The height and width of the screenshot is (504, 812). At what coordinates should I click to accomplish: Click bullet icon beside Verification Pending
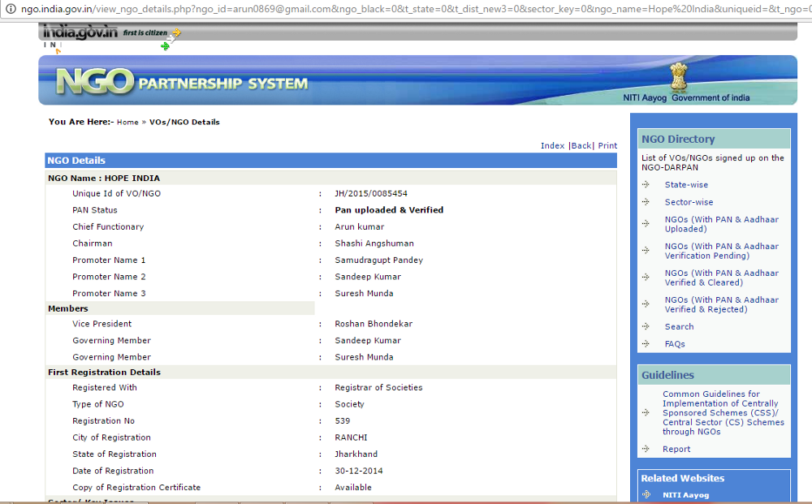pos(646,251)
